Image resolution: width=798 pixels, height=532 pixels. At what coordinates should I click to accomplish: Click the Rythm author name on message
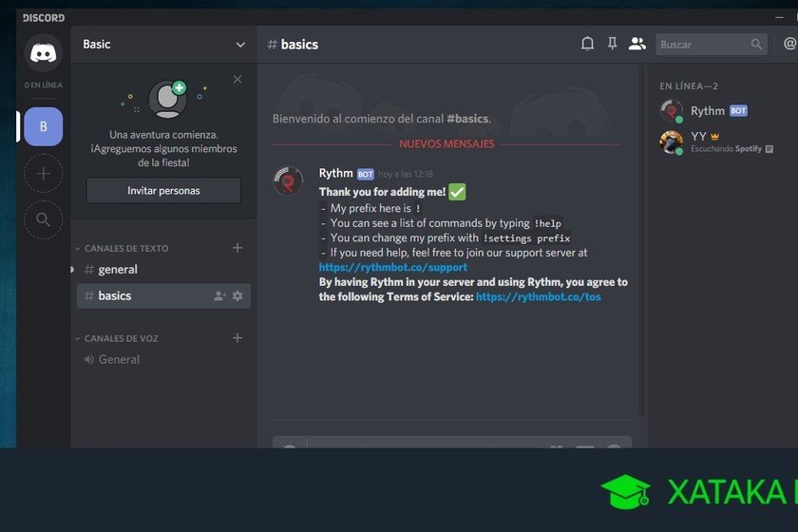pyautogui.click(x=336, y=173)
